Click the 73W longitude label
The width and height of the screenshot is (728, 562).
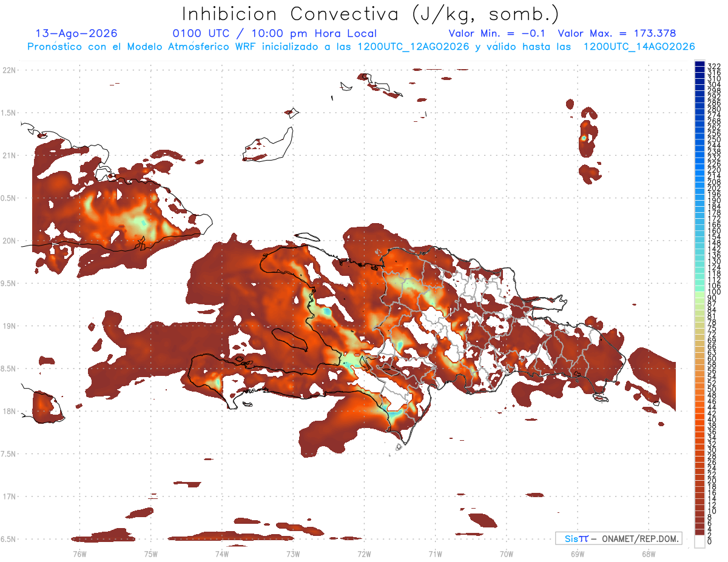click(x=293, y=554)
